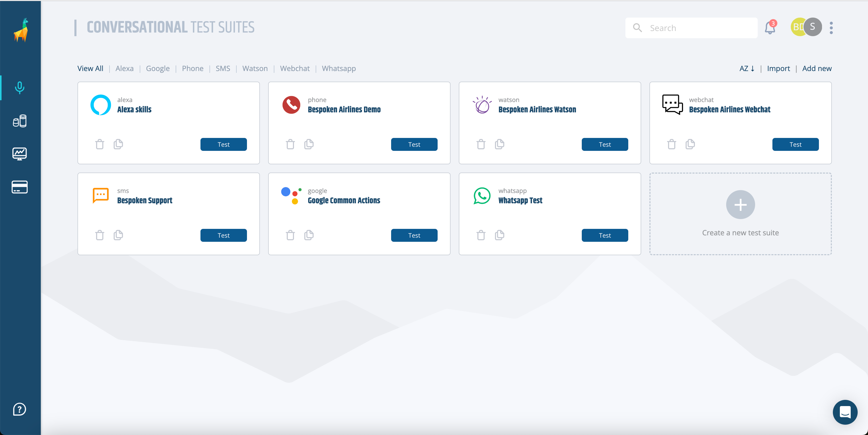The height and width of the screenshot is (435, 868).
Task: Delete the Whatsapp Test suite
Action: point(481,235)
